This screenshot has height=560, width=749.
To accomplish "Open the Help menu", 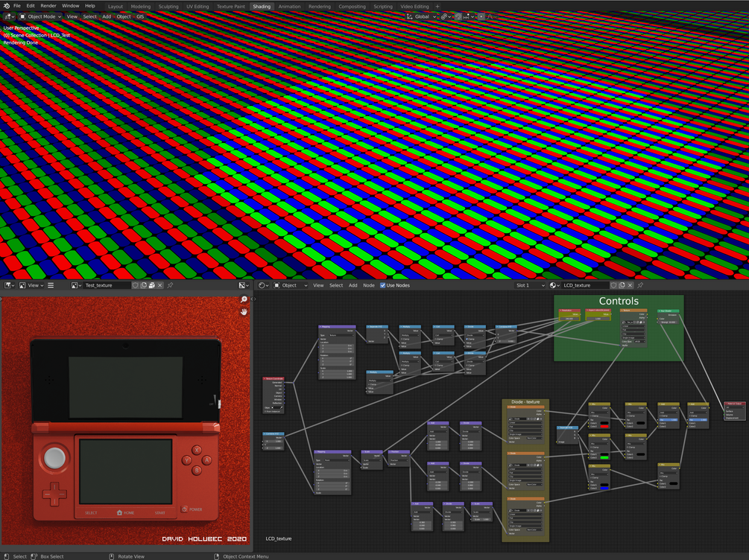I will (89, 6).
